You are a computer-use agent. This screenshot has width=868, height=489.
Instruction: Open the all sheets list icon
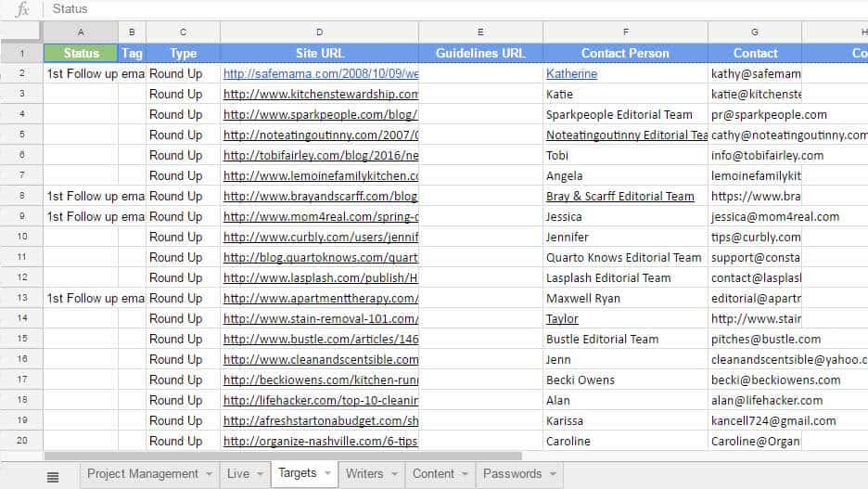[x=53, y=477]
